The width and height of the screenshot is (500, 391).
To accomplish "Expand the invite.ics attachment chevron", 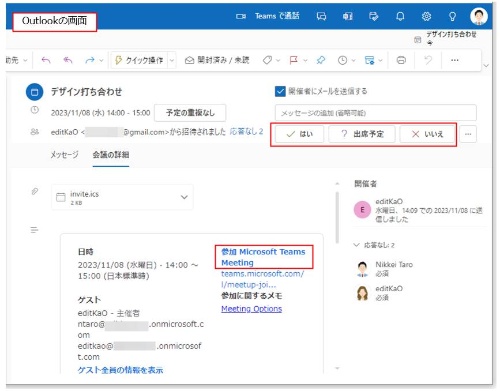I will pyautogui.click(x=184, y=197).
